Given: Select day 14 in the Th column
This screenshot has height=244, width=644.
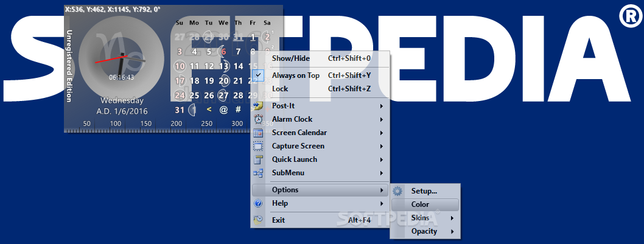Looking at the screenshot, I should [238, 66].
